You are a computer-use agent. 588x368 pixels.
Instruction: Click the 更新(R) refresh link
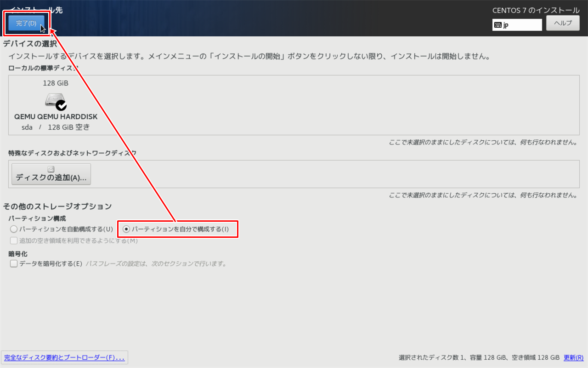(573, 357)
